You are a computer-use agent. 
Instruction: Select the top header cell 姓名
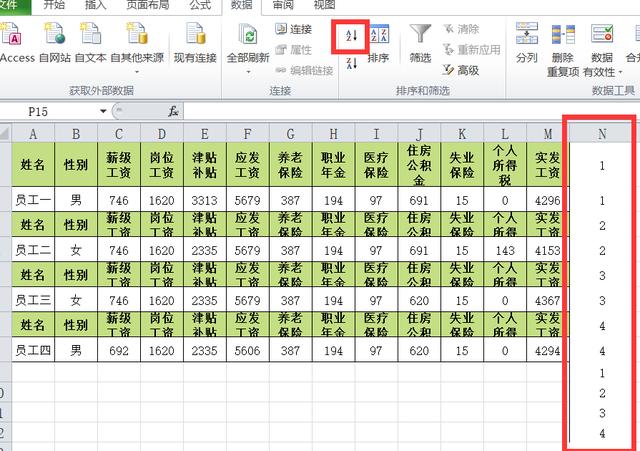(33, 164)
